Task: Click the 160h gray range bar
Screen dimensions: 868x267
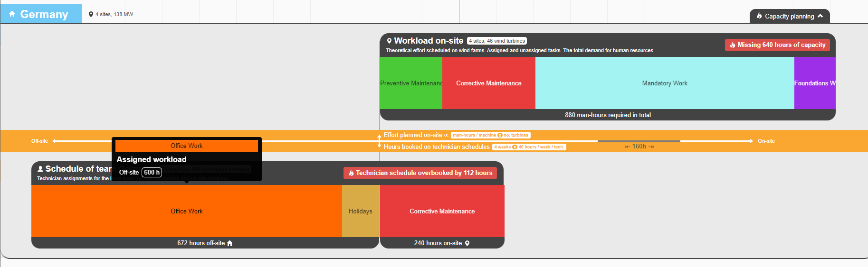Action: pyautogui.click(x=639, y=141)
